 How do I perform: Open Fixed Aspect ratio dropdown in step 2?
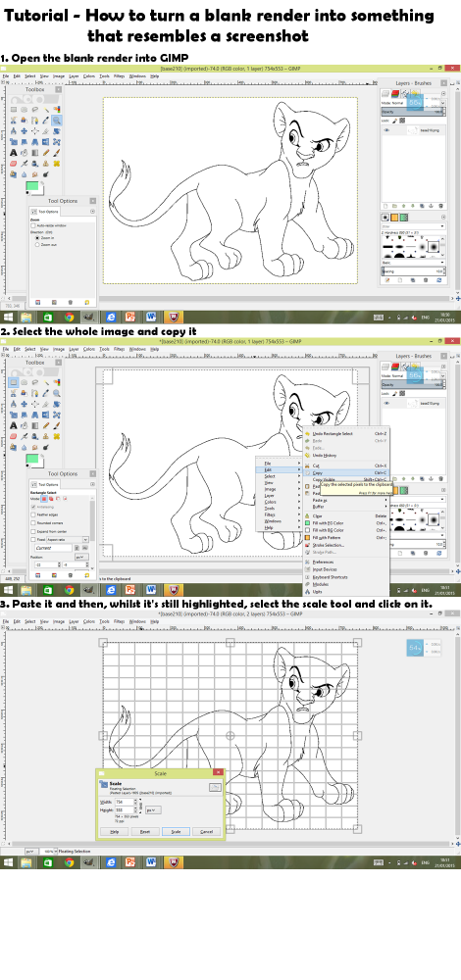[x=68, y=539]
